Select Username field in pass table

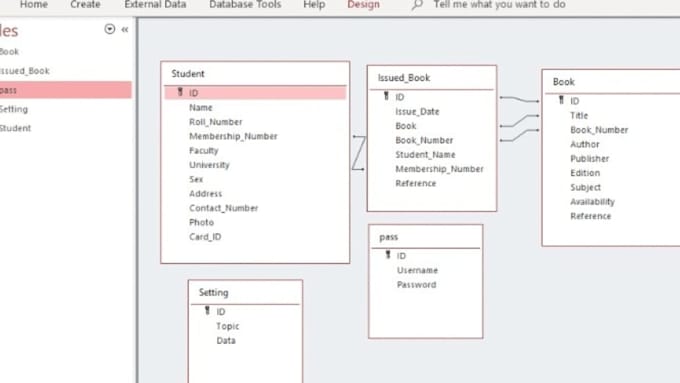pos(417,270)
